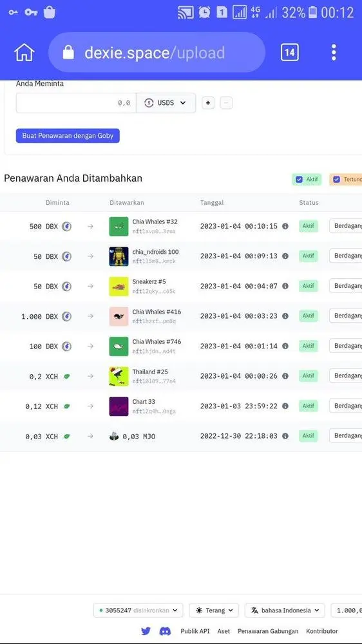Image resolution: width=362 pixels, height=644 pixels.
Task: Click info icon for 00:04:07 date
Action: tap(285, 287)
